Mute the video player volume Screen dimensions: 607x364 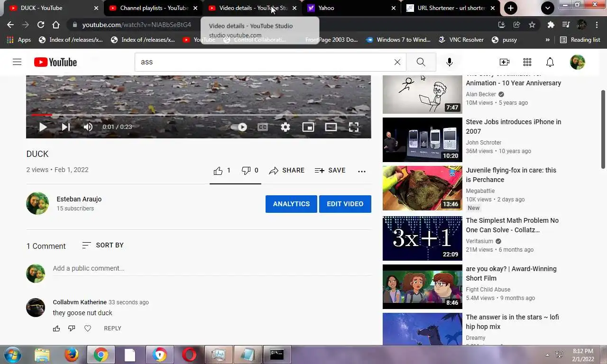coord(88,127)
